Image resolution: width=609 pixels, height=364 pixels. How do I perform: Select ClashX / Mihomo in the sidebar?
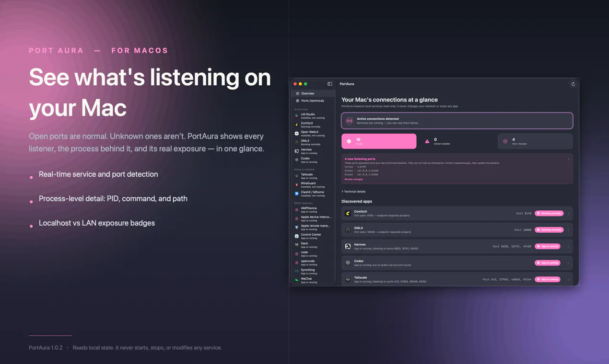pyautogui.click(x=313, y=193)
